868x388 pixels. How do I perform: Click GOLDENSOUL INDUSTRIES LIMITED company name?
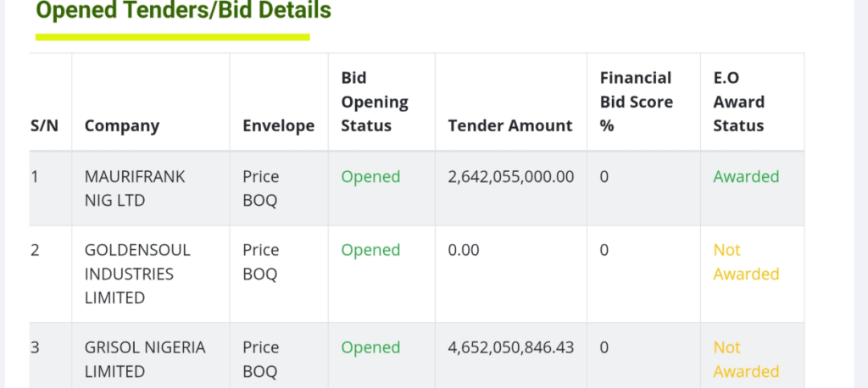pos(137,274)
